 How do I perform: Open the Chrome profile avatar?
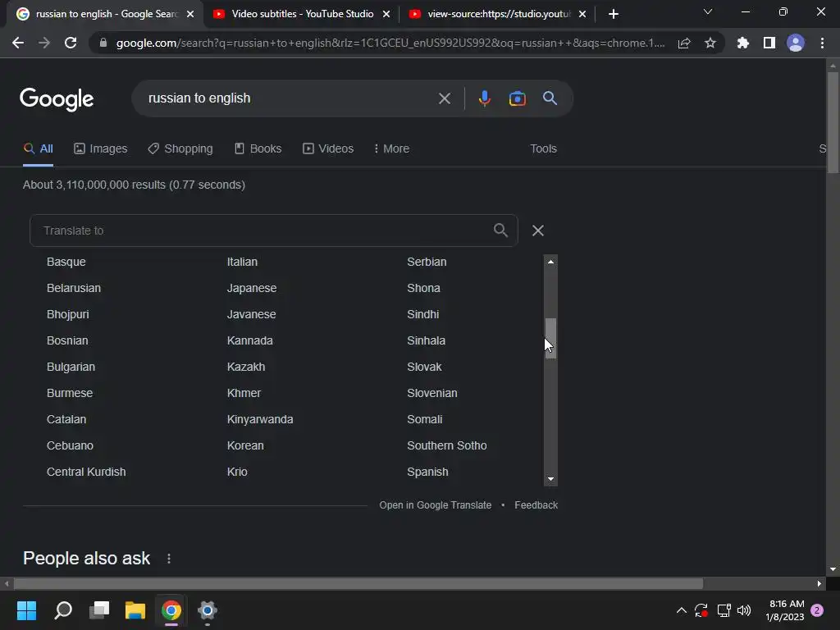coord(796,43)
